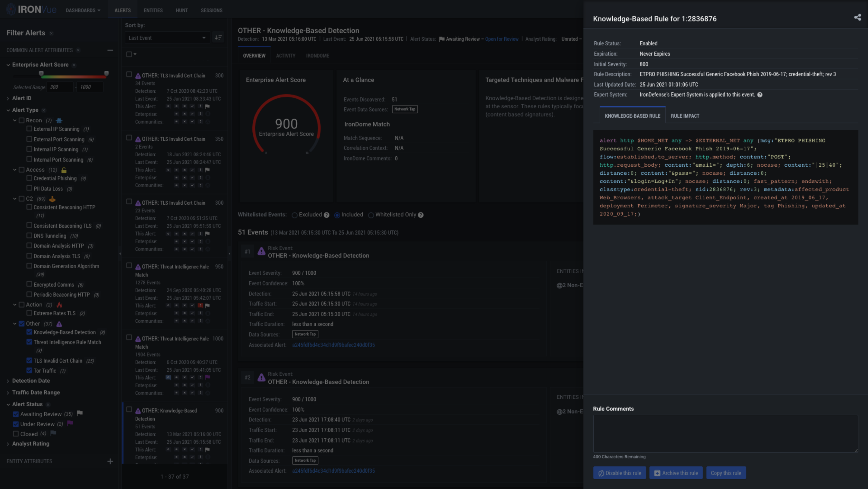Click the add Entity Attributes plus icon
868x489 pixels.
point(110,461)
